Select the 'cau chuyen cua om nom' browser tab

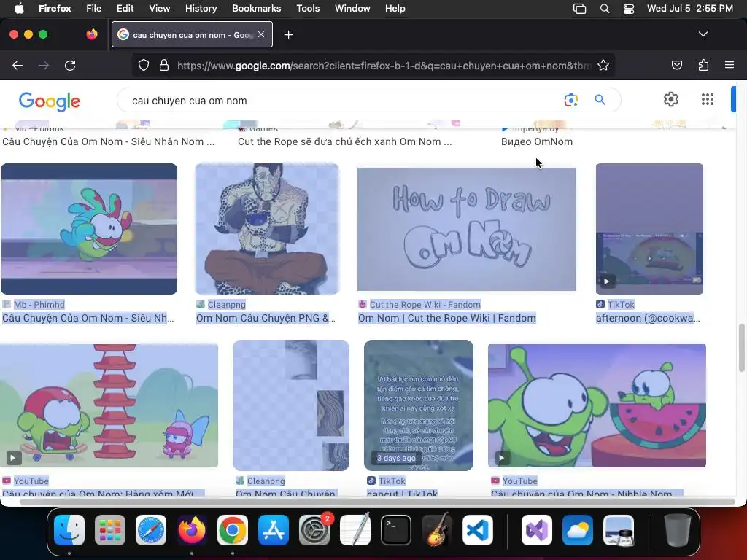click(x=192, y=34)
